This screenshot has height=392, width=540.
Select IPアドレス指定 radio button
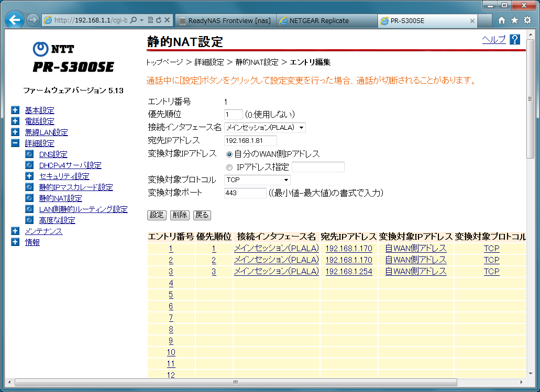pos(229,167)
